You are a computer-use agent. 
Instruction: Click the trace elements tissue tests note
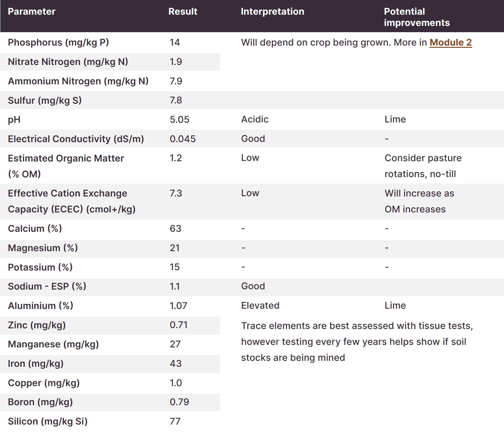coord(357,341)
